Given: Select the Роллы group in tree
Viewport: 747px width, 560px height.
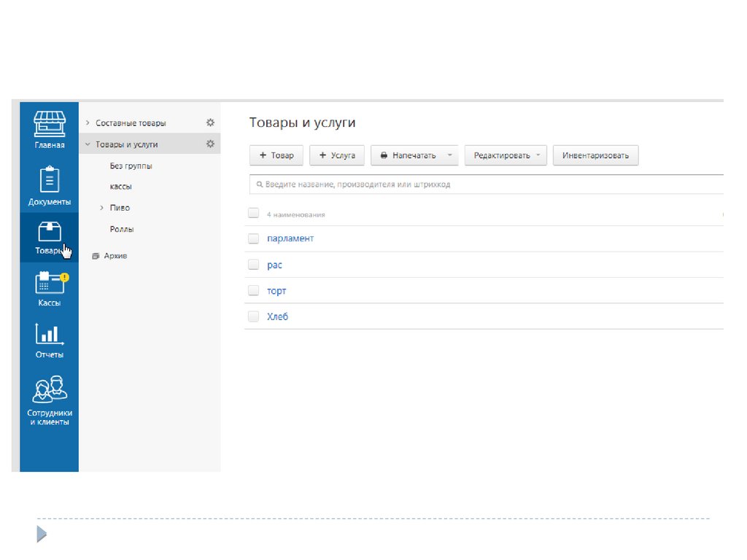Looking at the screenshot, I should [x=122, y=229].
